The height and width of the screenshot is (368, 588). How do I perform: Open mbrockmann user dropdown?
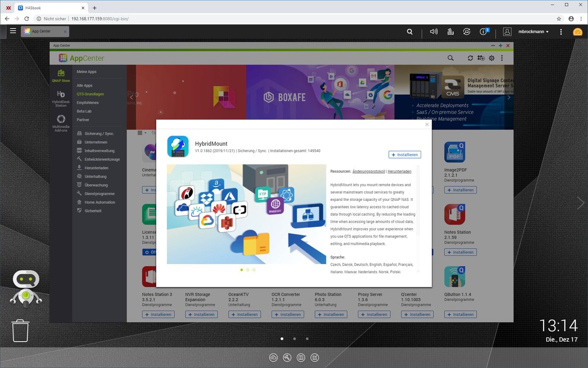point(534,32)
